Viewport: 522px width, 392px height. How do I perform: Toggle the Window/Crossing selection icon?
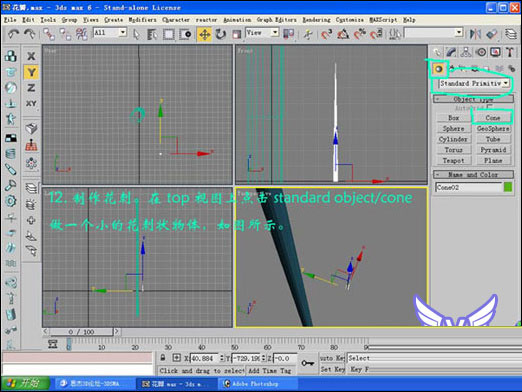[185, 34]
